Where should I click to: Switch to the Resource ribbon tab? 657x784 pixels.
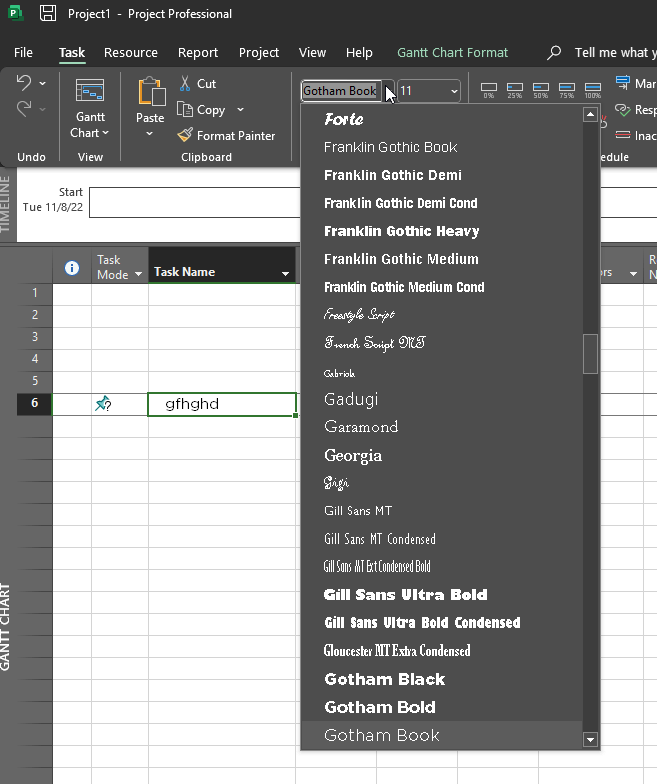click(130, 52)
